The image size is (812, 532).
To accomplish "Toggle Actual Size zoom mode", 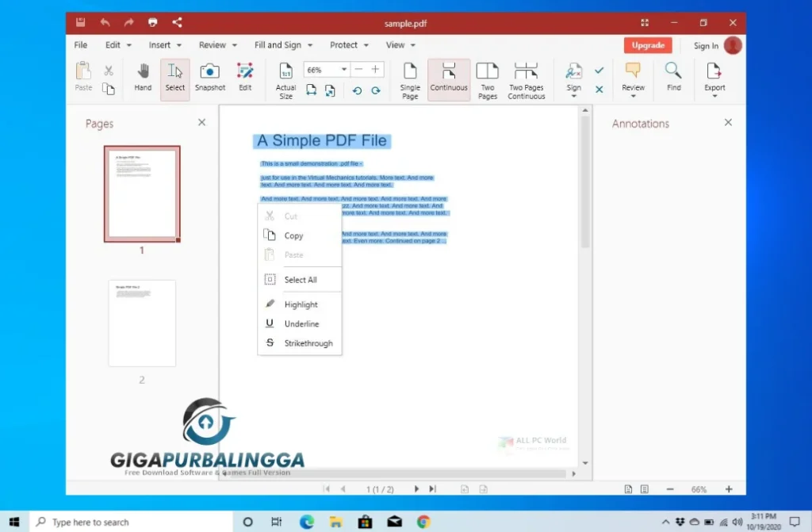I will pyautogui.click(x=285, y=78).
